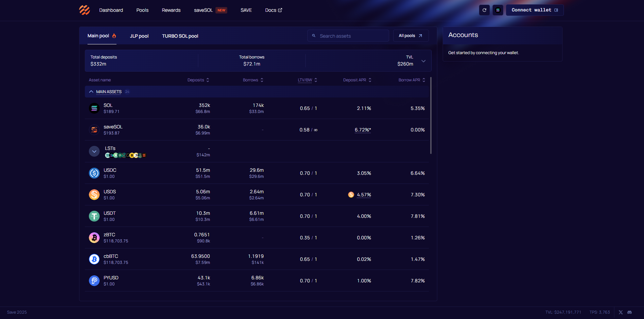The image size is (644, 319).
Task: Click the USDT token icon
Action: (94, 216)
